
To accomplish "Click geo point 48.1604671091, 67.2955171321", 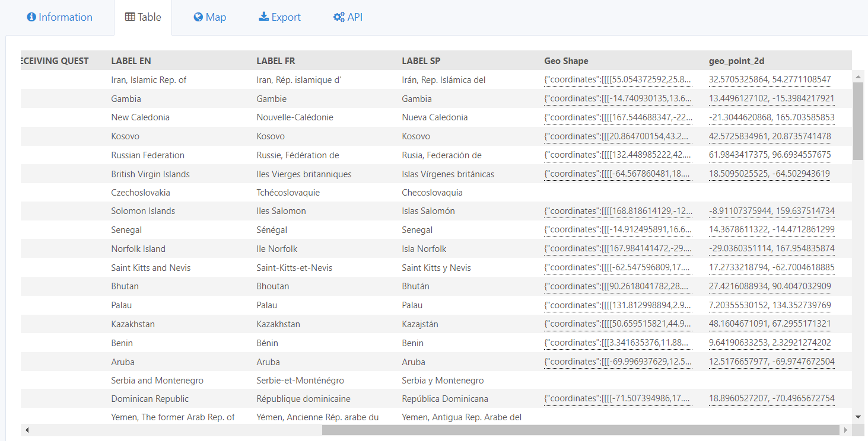I will [x=770, y=324].
